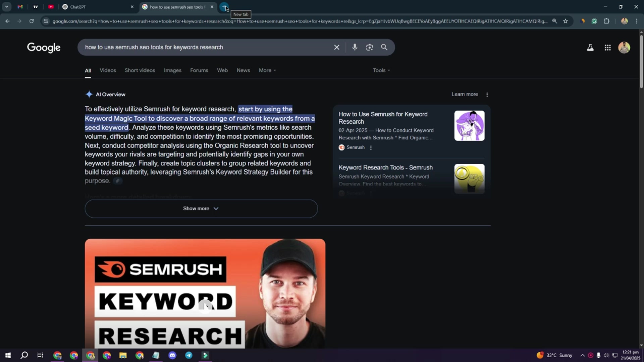Open Task View on taskbar
The width and height of the screenshot is (644, 362).
(x=40, y=355)
